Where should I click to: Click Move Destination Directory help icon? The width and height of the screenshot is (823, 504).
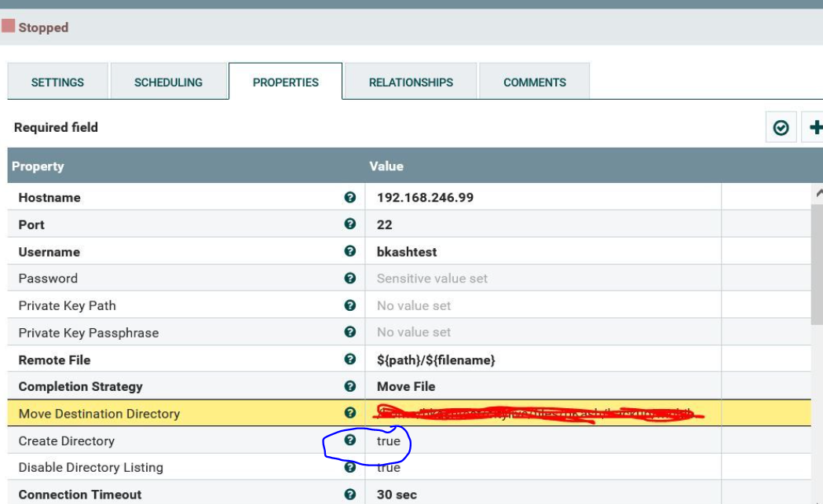pos(351,413)
